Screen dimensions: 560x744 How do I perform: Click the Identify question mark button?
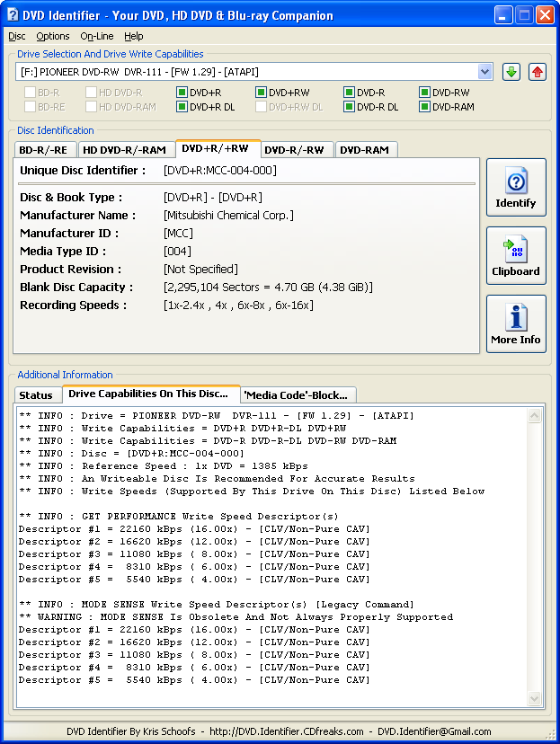click(516, 188)
